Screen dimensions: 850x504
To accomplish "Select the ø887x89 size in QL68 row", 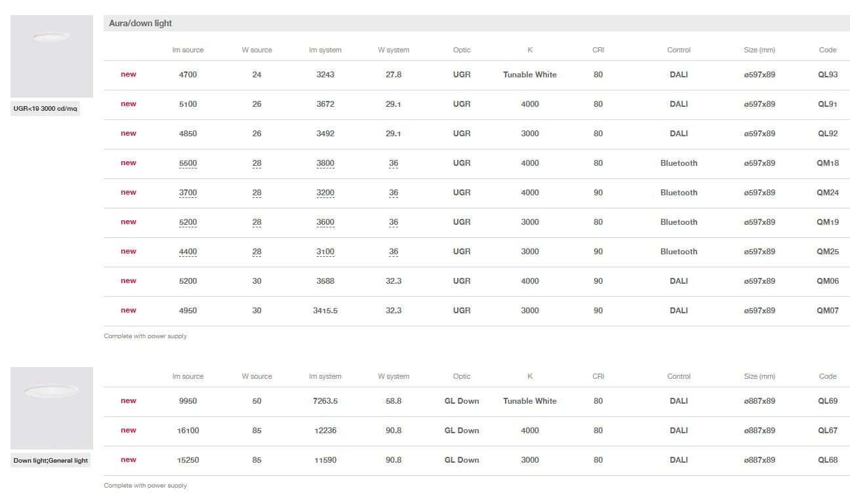I will pyautogui.click(x=759, y=460).
